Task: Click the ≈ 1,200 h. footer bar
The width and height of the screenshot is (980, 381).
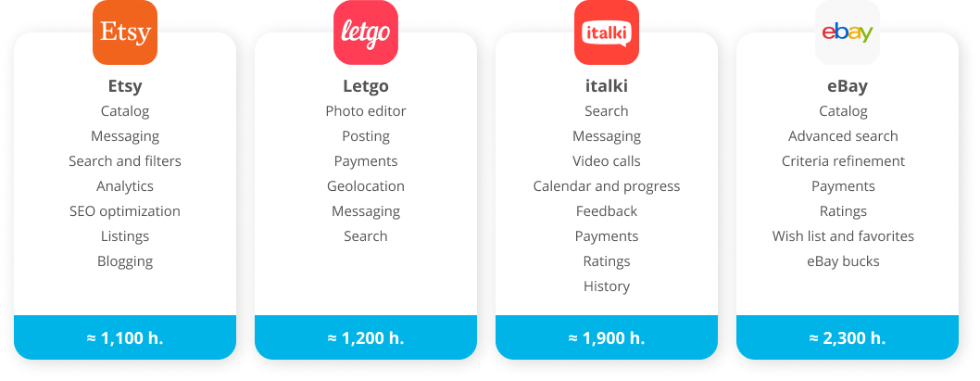Action: (366, 337)
